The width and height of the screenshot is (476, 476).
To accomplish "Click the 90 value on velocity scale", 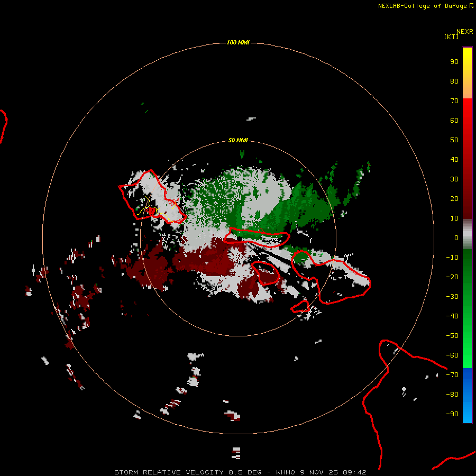I will pos(454,62).
